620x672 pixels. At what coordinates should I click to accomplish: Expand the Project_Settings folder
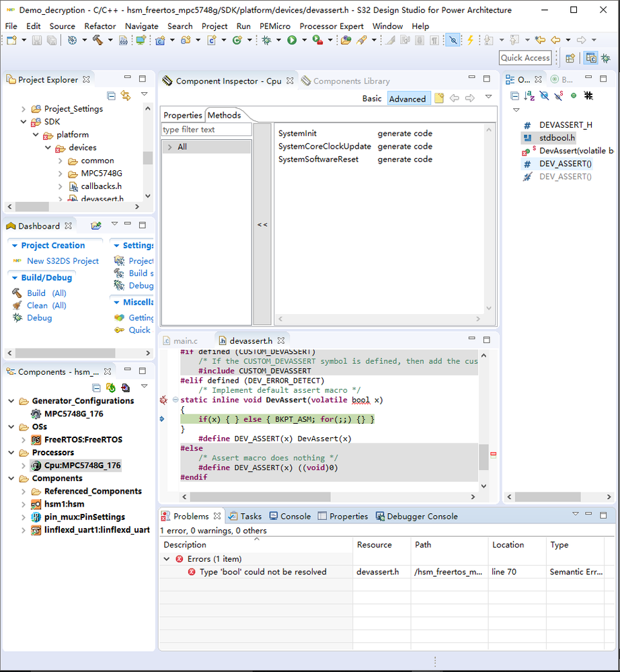tap(24, 109)
